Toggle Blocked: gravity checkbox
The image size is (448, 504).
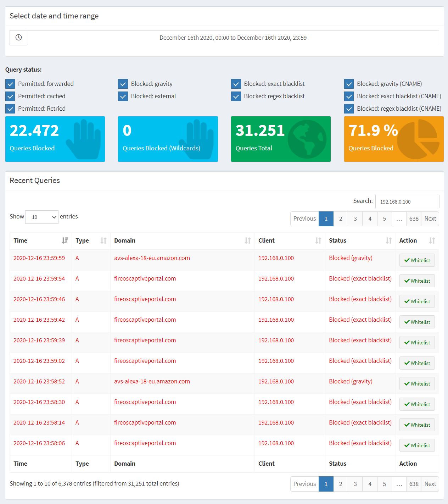pyautogui.click(x=123, y=84)
